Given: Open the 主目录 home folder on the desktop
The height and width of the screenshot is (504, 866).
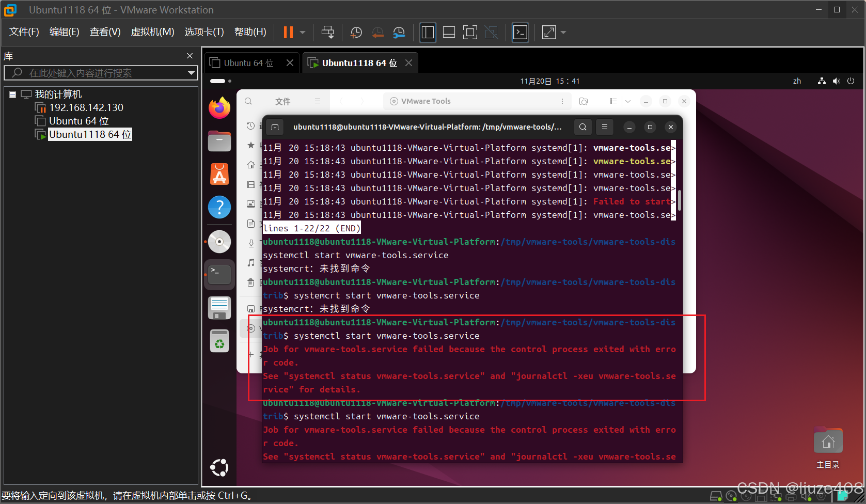Looking at the screenshot, I should 828,448.
